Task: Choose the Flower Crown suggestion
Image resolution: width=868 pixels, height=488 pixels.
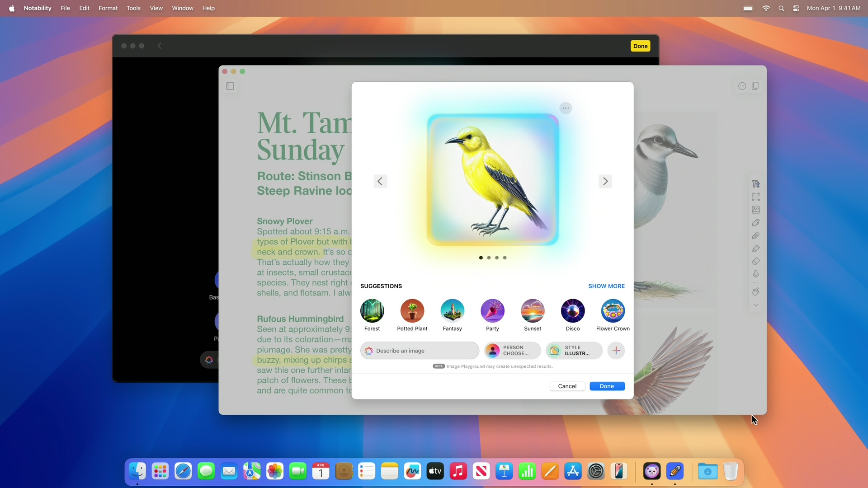Action: click(x=613, y=311)
